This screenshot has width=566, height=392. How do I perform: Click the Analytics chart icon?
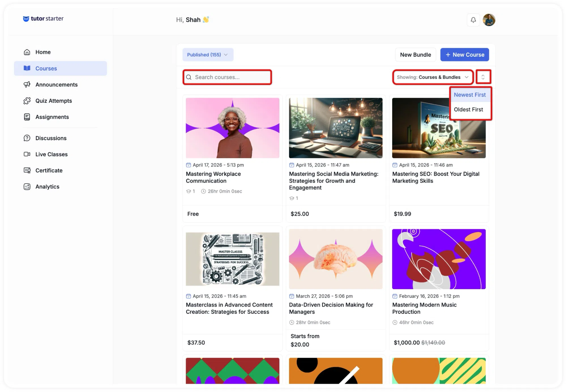27,187
